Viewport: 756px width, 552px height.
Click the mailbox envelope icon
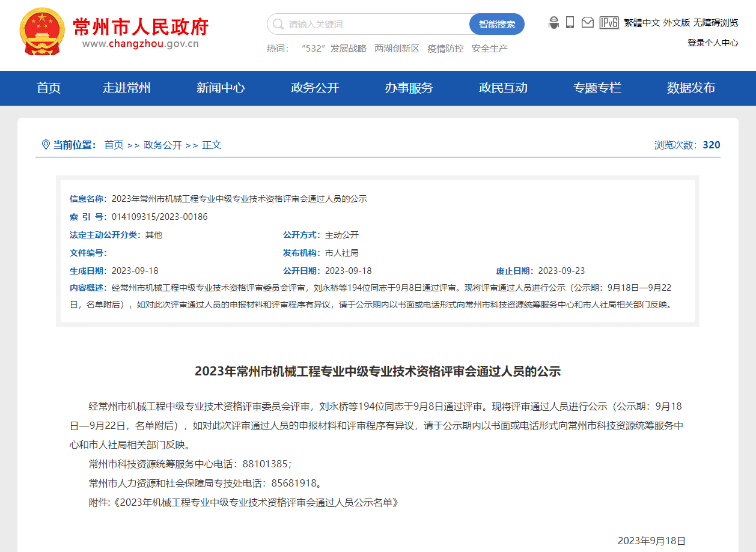click(x=588, y=23)
